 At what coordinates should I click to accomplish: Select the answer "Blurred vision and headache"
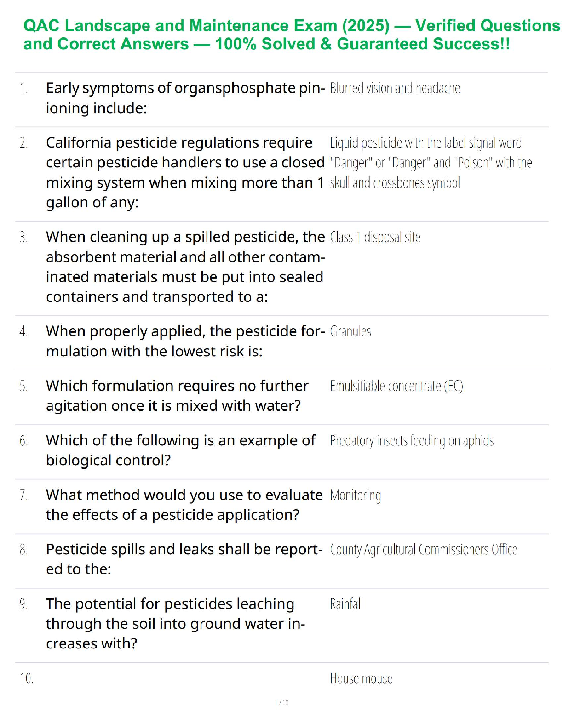click(x=395, y=88)
